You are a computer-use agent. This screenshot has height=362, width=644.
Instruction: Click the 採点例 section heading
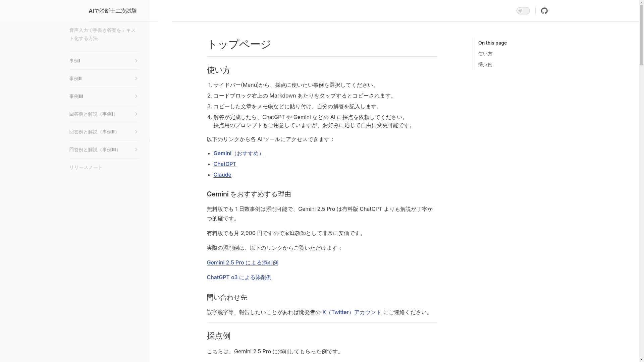pos(219,336)
